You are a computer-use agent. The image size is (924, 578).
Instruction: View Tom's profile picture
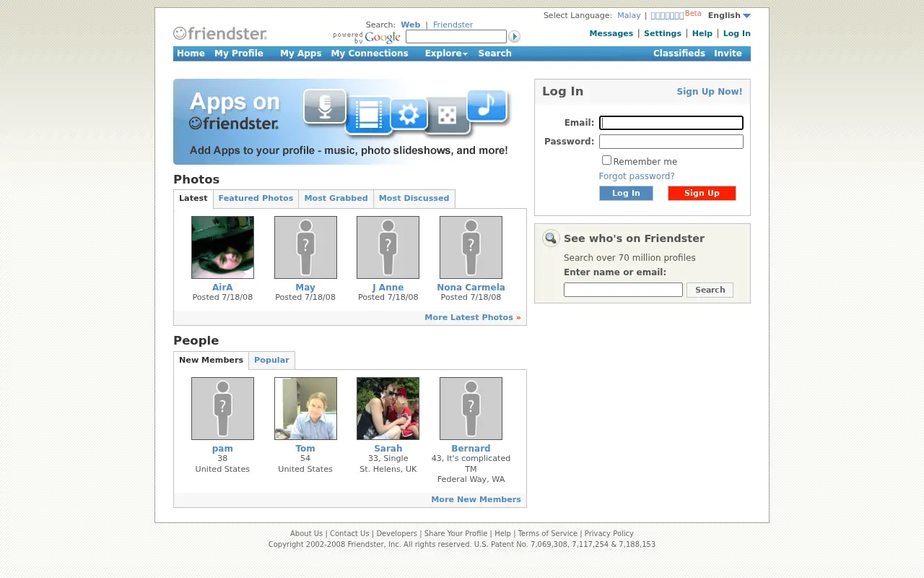pos(305,408)
